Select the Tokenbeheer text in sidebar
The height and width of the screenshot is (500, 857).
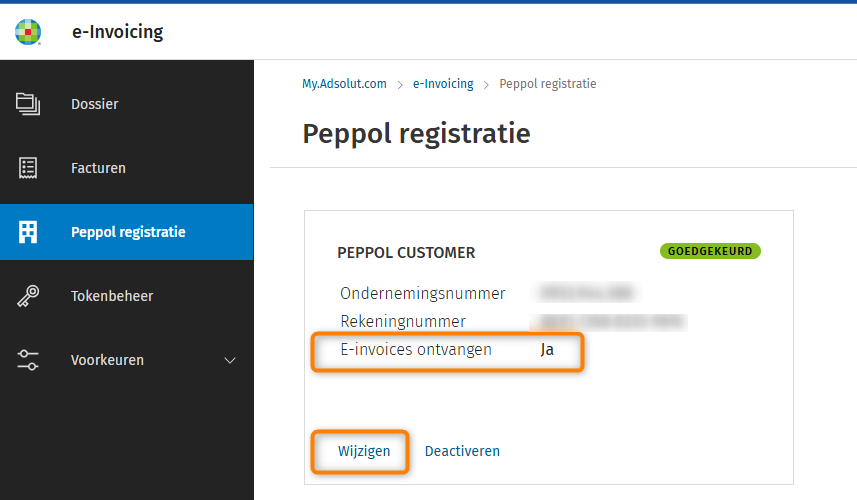pyautogui.click(x=112, y=296)
